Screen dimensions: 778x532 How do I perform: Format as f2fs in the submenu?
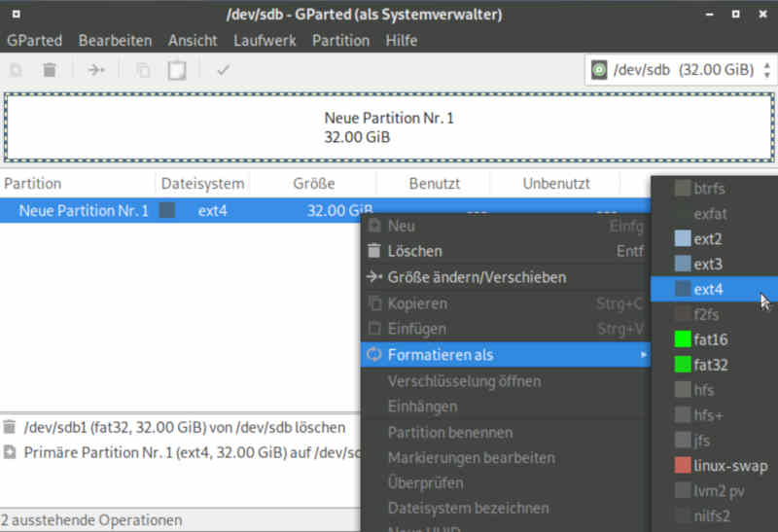click(x=715, y=315)
